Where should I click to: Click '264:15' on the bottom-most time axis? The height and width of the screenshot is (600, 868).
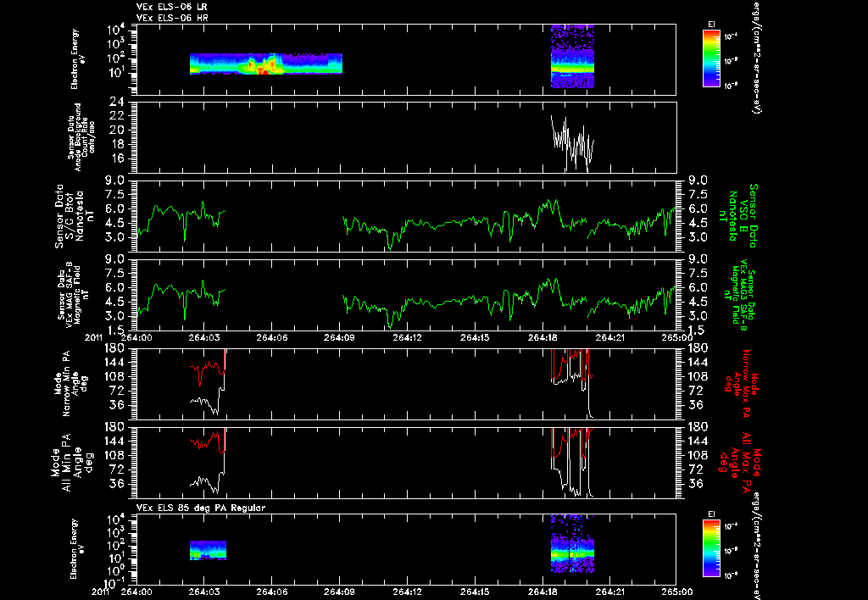476,592
